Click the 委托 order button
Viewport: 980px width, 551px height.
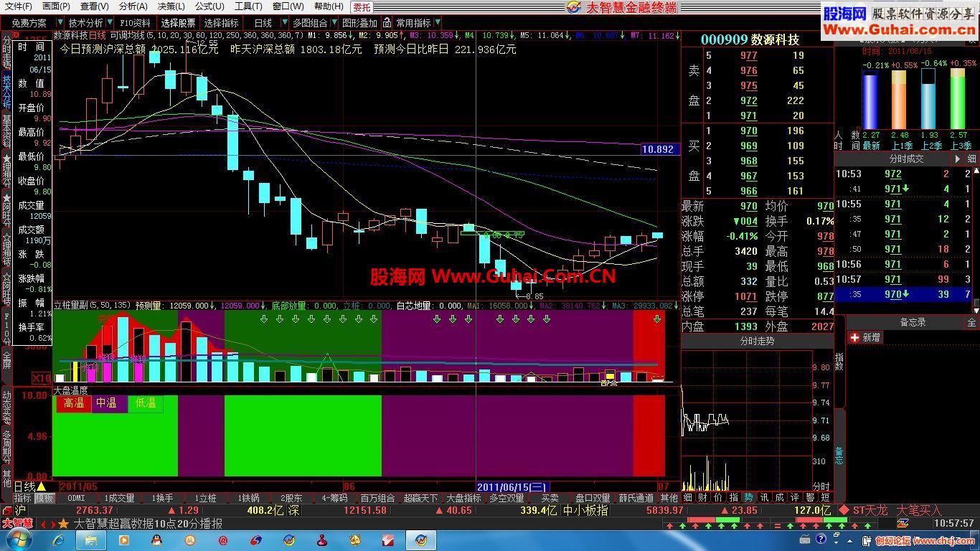click(x=362, y=7)
